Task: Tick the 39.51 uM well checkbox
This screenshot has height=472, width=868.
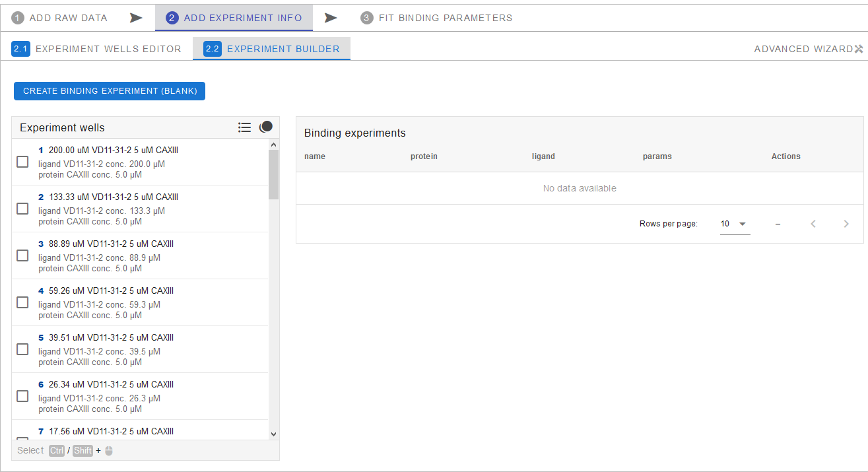Action: 22,349
